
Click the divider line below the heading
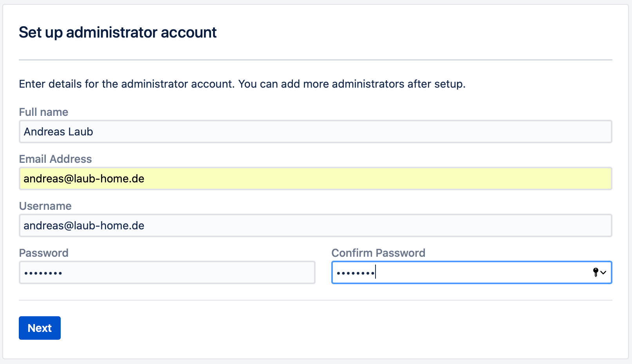tap(315, 60)
